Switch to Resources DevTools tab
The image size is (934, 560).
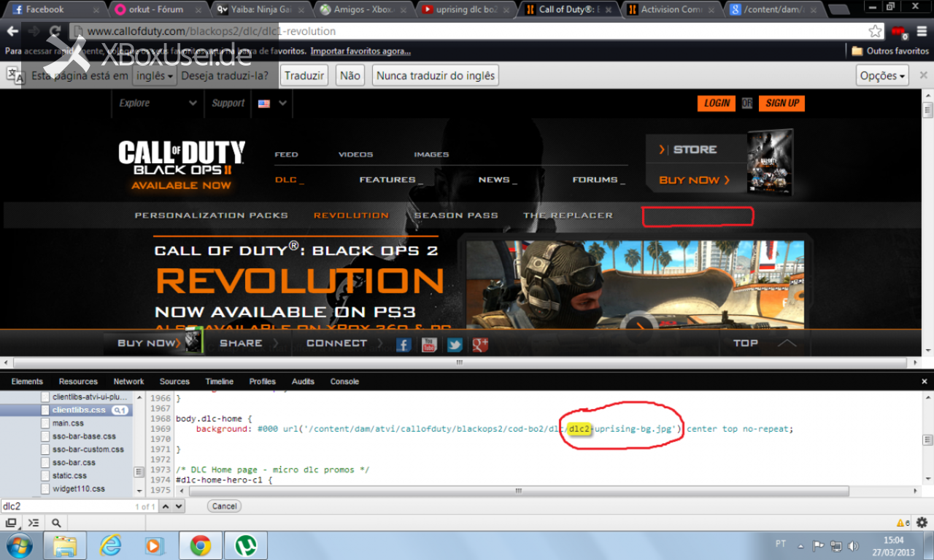coord(78,381)
